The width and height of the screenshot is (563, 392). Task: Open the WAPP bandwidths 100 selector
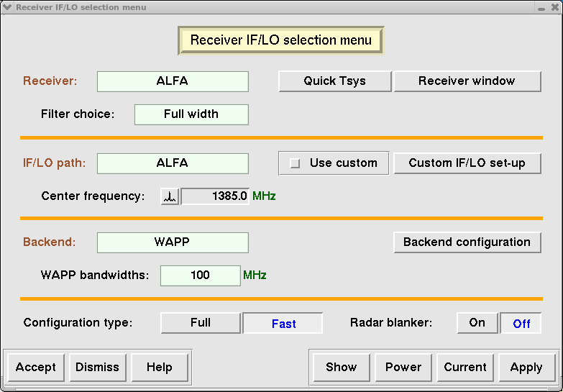click(200, 275)
